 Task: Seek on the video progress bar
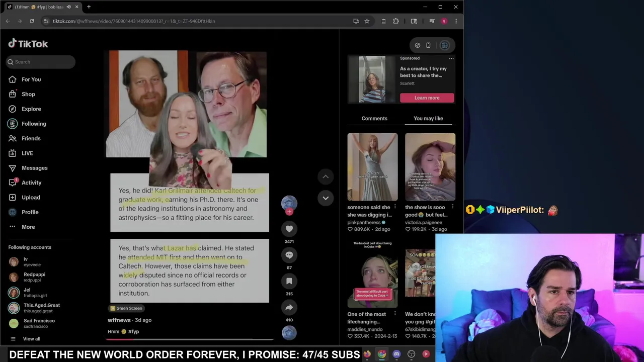point(190,339)
